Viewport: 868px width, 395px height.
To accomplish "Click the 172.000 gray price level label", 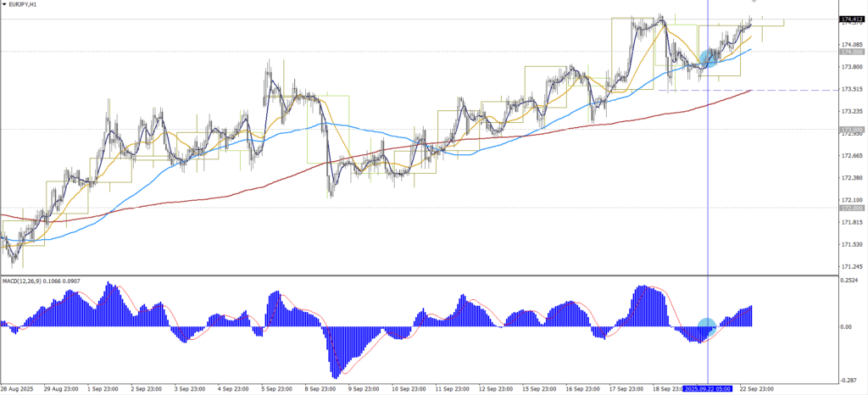I will [851, 208].
